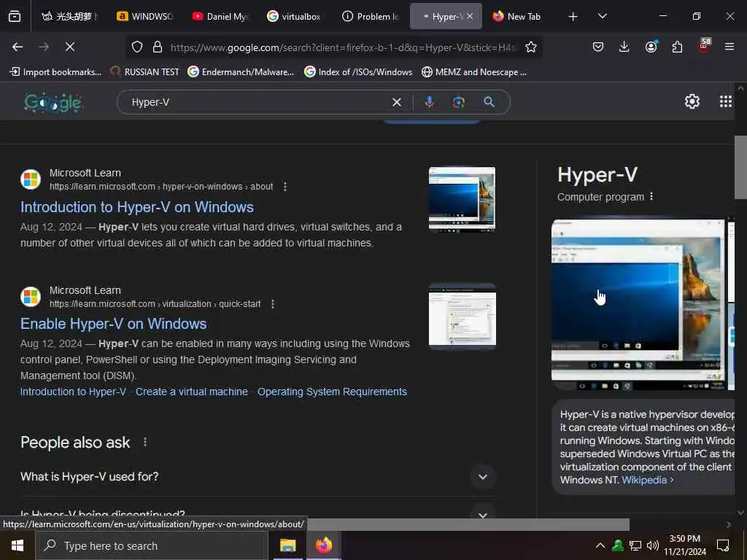The height and width of the screenshot is (560, 747).
Task: Open the taskbar clock and date
Action: 684,545
